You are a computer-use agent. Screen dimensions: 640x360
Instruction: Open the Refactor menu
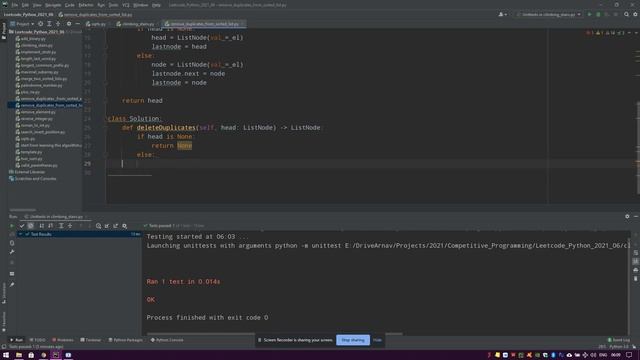[86, 5]
